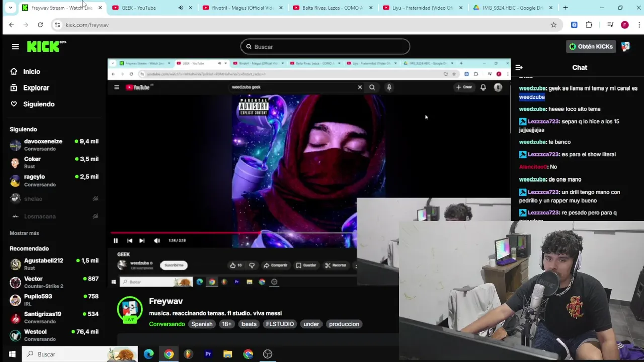The image size is (644, 362).
Task: Open Coker channel playing Rust
Action: pos(54,162)
